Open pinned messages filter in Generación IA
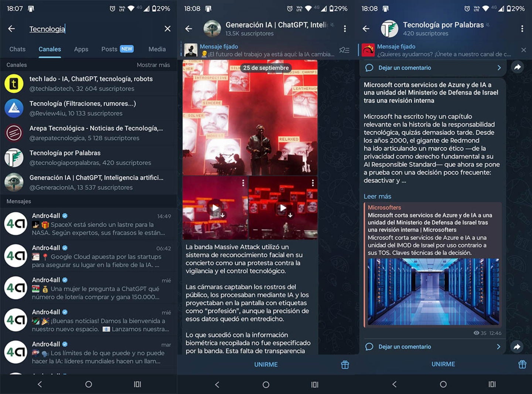 (x=344, y=50)
